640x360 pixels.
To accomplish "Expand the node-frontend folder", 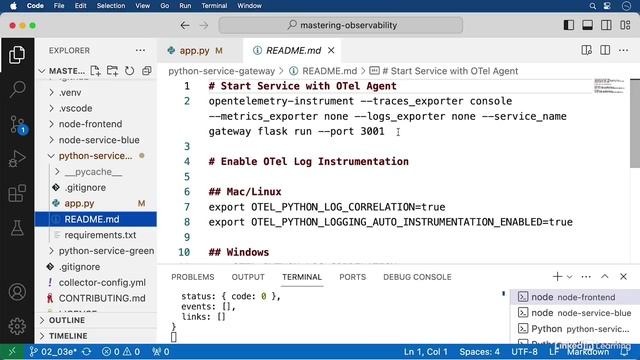I will pos(96,124).
